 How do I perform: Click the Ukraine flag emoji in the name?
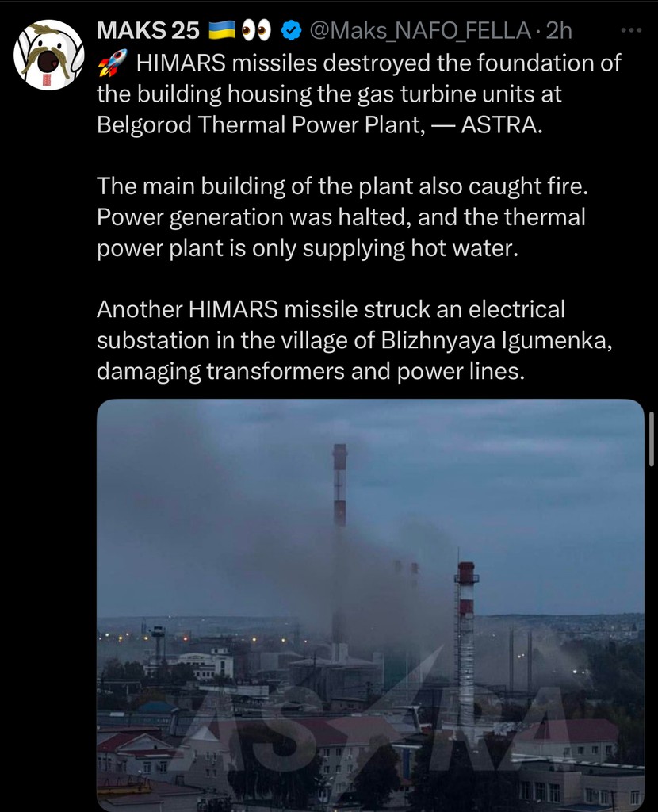[222, 31]
